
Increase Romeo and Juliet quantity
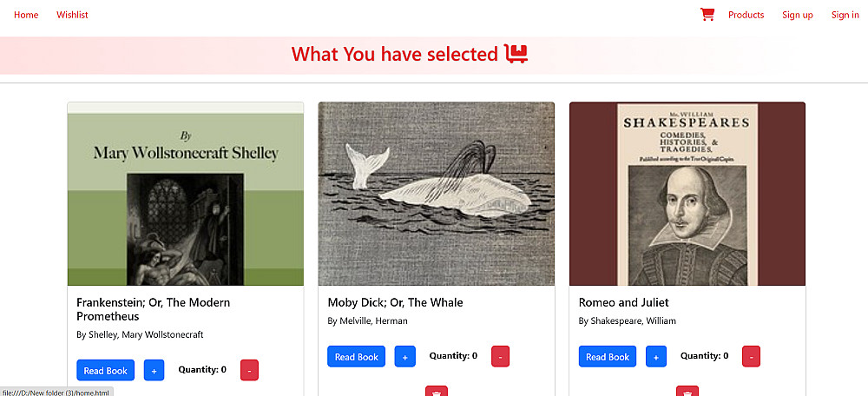[x=656, y=356]
